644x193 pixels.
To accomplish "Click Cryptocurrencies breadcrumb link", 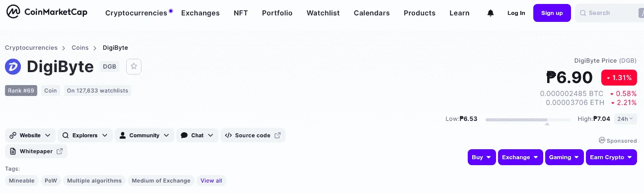I will click(31, 48).
